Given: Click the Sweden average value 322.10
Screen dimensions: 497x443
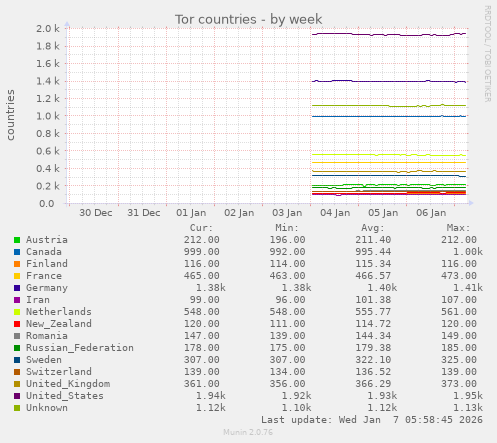Looking at the screenshot, I should click(373, 360).
